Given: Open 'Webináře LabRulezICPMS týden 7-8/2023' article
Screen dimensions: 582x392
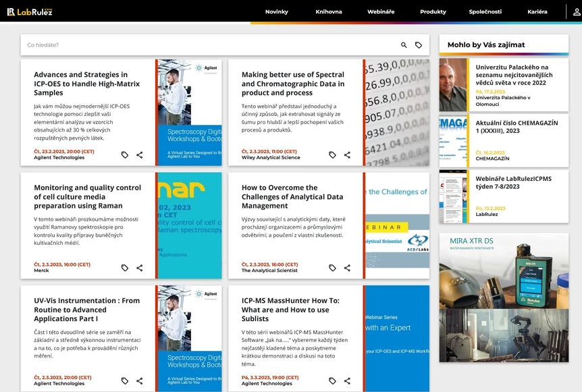Looking at the screenshot, I should tap(513, 182).
